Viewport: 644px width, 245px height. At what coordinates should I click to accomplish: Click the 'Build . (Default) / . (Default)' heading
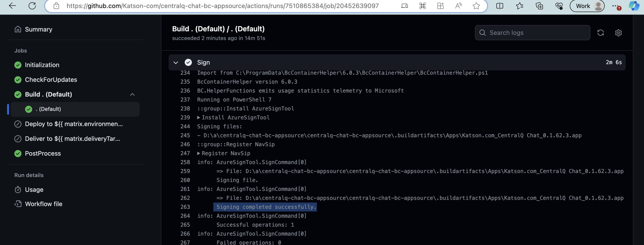(218, 29)
